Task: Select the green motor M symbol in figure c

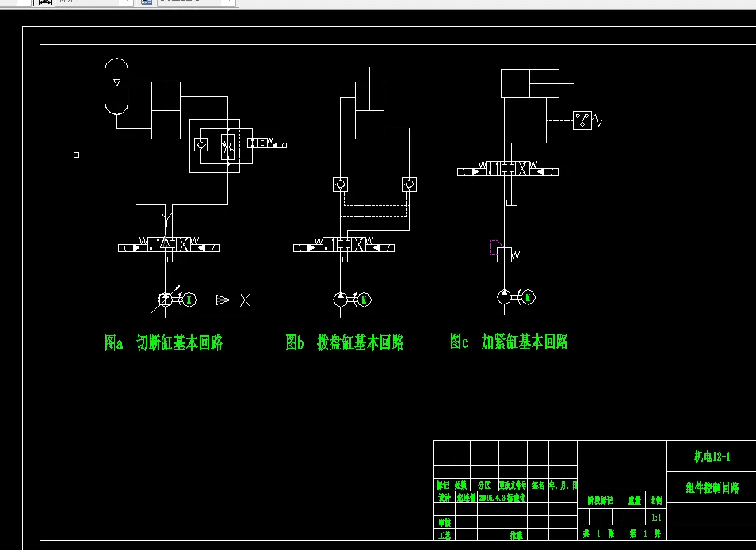Action: tap(528, 297)
